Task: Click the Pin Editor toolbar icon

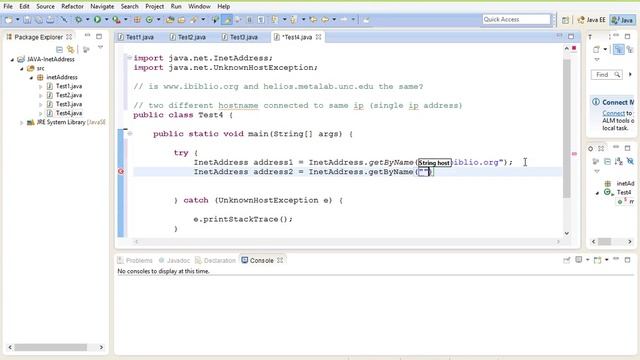Action: click(366, 20)
